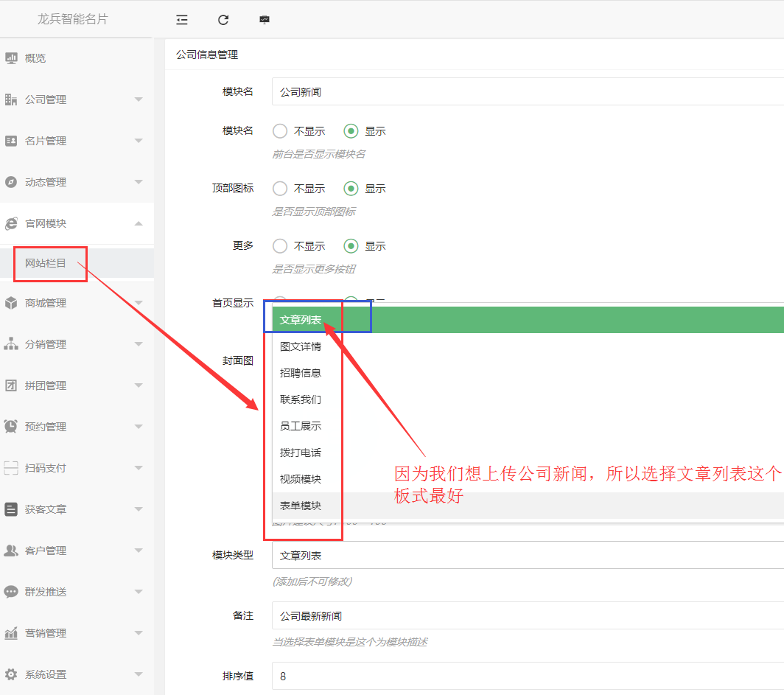Collapse the 官网模块 sidebar section
The height and width of the screenshot is (695, 784).
(x=77, y=223)
